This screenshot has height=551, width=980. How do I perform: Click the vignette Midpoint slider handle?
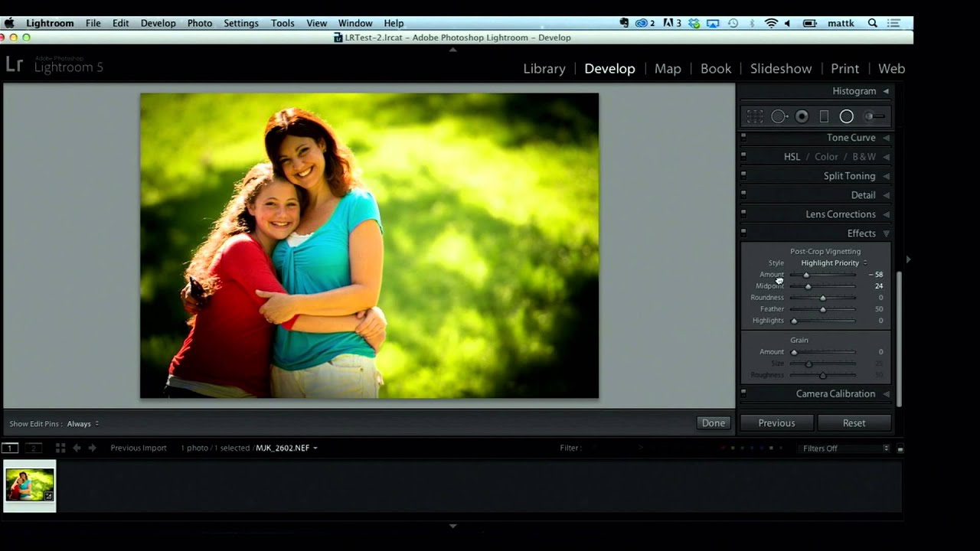(x=808, y=286)
